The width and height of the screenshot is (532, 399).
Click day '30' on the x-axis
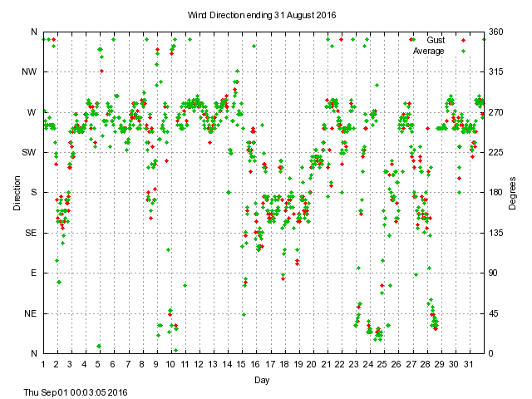pos(454,364)
